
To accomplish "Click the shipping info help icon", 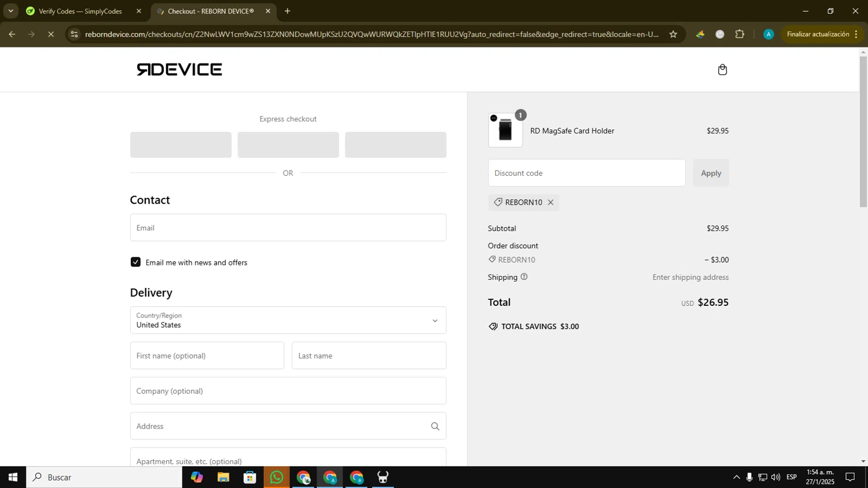I will click(524, 277).
